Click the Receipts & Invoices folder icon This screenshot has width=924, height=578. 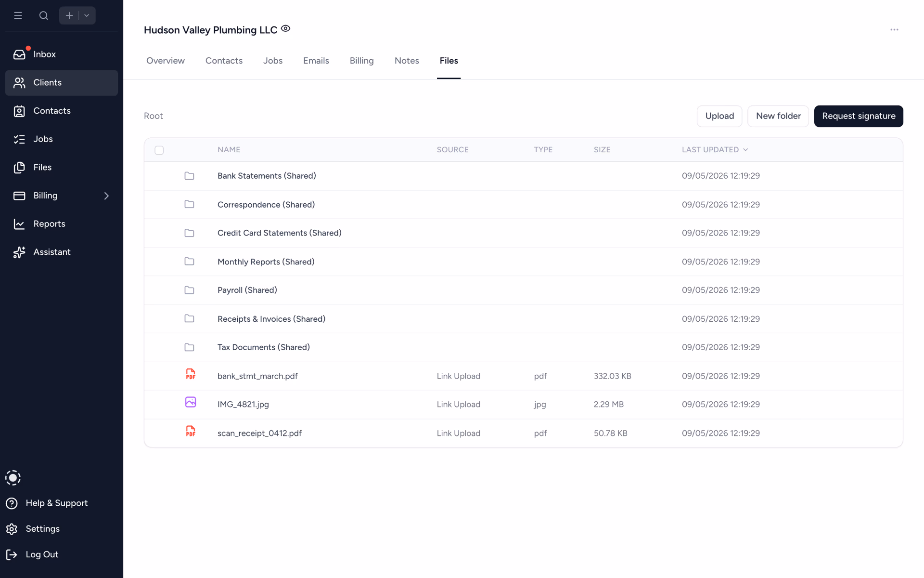pyautogui.click(x=190, y=319)
